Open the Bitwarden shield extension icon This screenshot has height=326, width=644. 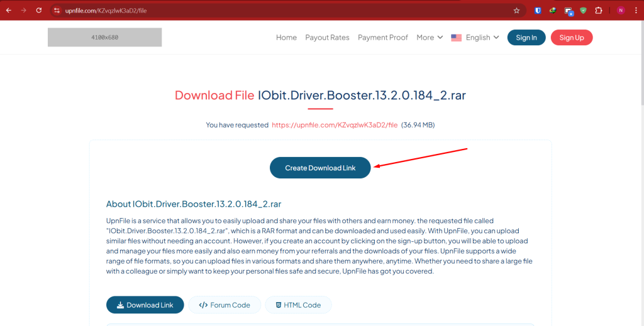(538, 11)
